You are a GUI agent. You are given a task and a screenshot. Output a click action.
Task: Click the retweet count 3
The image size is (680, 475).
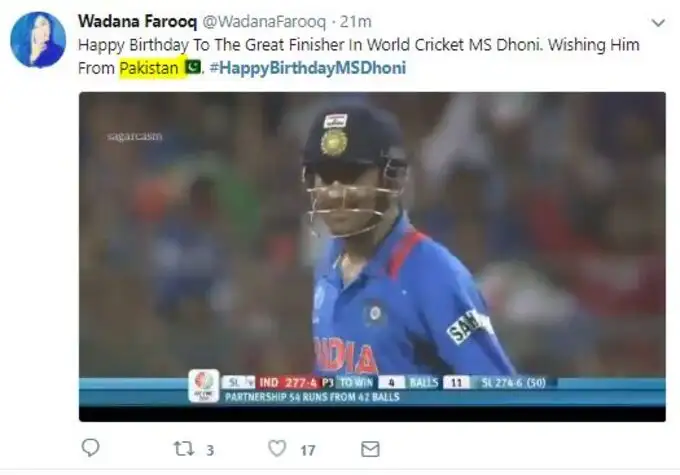[209, 450]
